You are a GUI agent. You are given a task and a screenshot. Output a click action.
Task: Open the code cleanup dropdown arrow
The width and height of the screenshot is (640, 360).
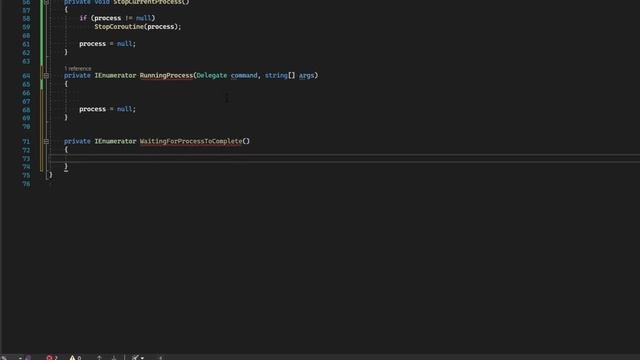coord(142,358)
